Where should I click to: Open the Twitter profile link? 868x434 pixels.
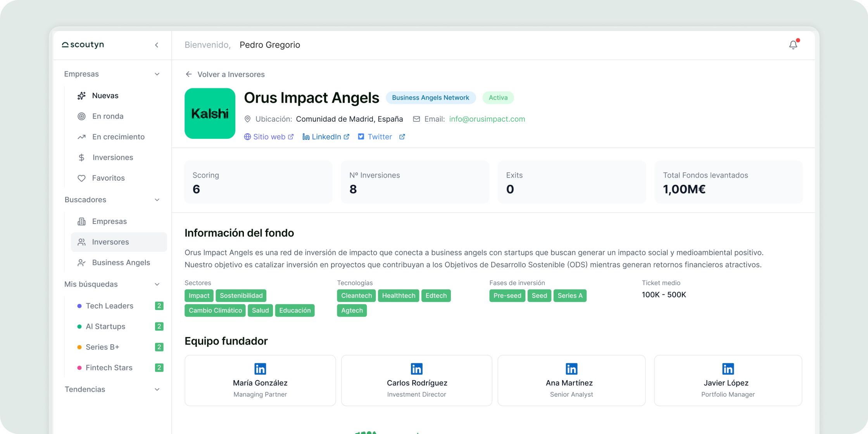(x=381, y=137)
